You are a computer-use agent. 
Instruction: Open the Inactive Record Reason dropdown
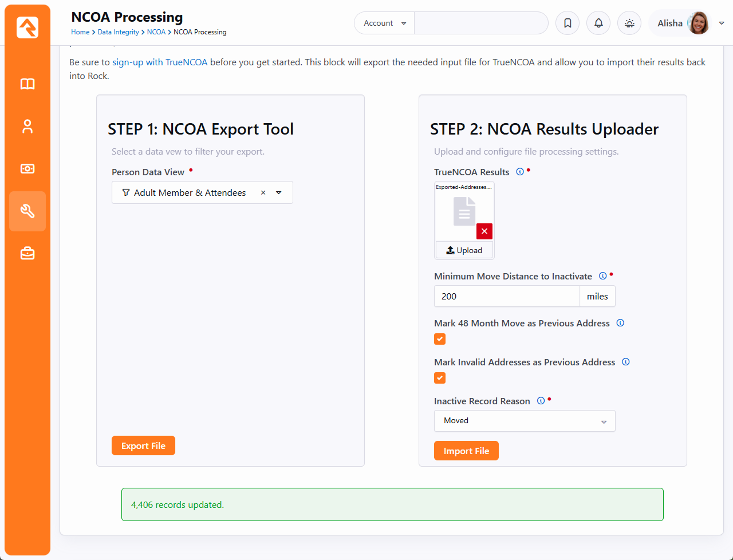[x=524, y=421]
